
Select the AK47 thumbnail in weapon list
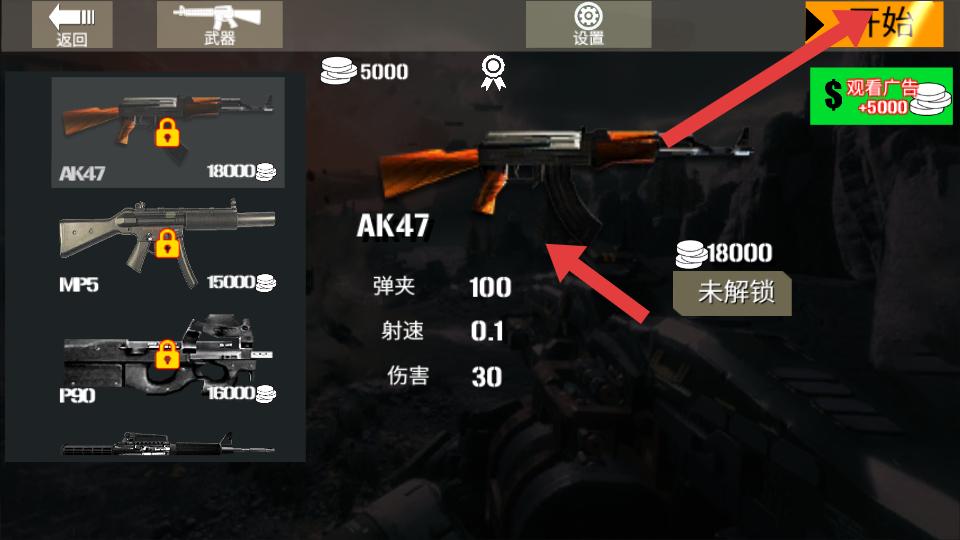click(168, 132)
